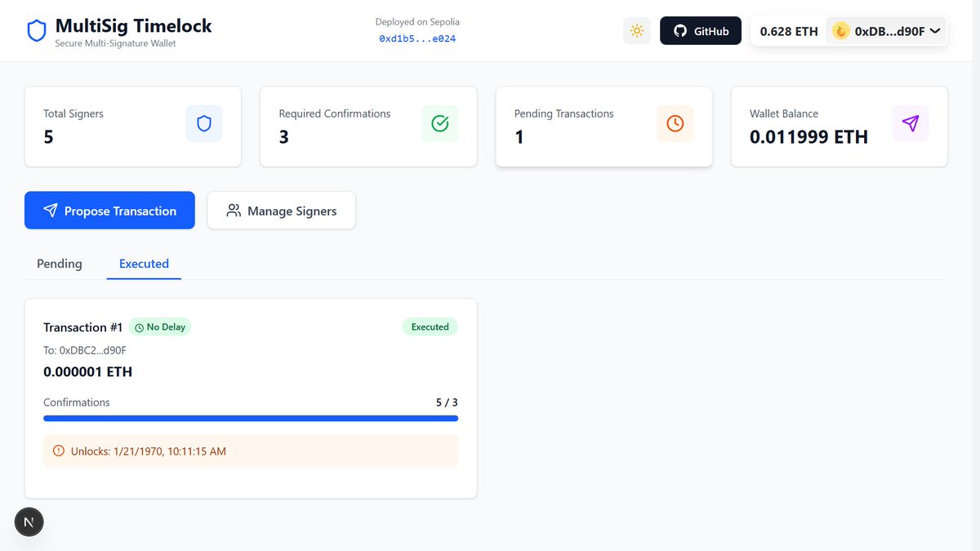Viewport: 980px width, 551px height.
Task: Click the shield icon in the Total Signers card
Action: coord(204,123)
